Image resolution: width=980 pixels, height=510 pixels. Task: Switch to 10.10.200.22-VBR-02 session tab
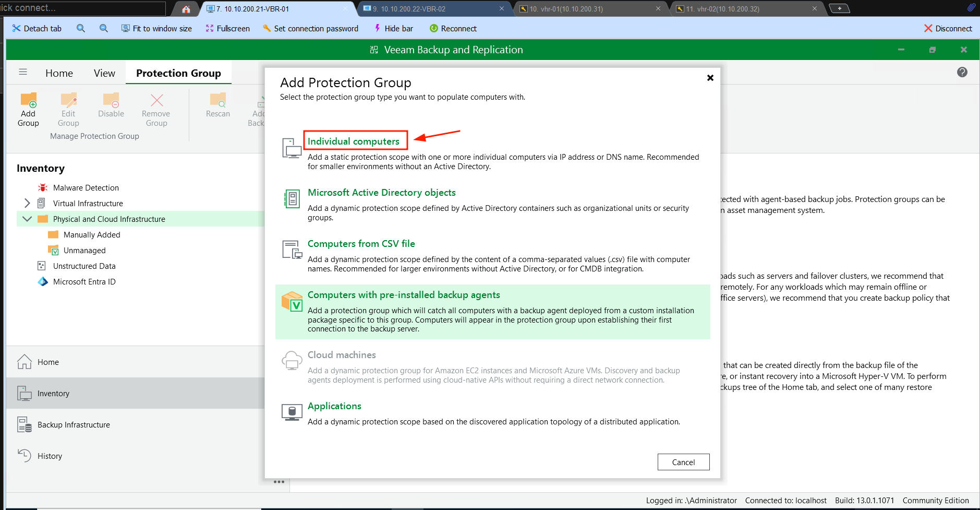tap(434, 9)
